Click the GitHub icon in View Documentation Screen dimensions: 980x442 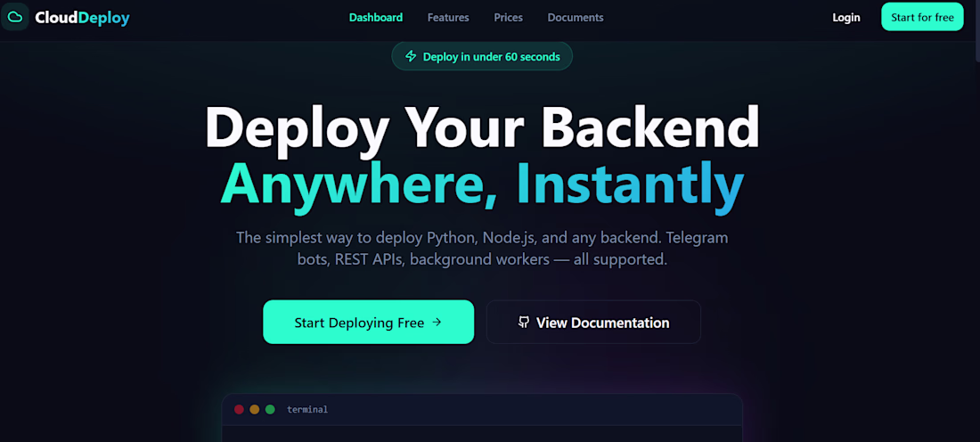524,322
